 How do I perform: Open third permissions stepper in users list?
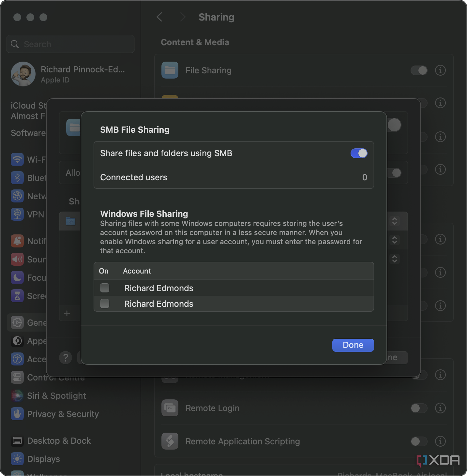(x=395, y=259)
